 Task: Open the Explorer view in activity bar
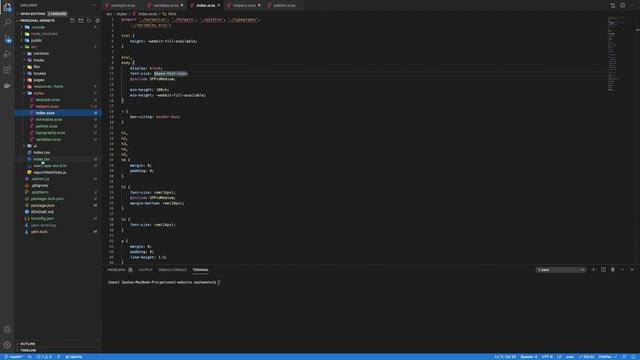tap(7, 7)
